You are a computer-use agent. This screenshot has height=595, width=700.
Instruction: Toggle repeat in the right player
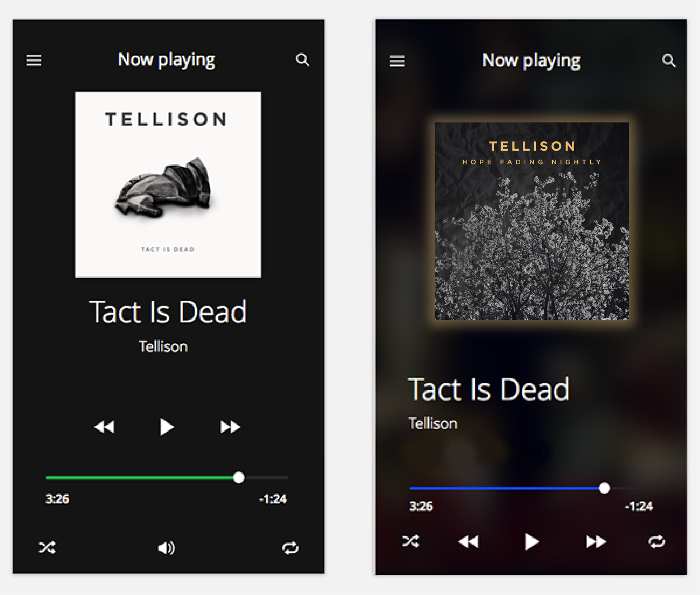656,541
